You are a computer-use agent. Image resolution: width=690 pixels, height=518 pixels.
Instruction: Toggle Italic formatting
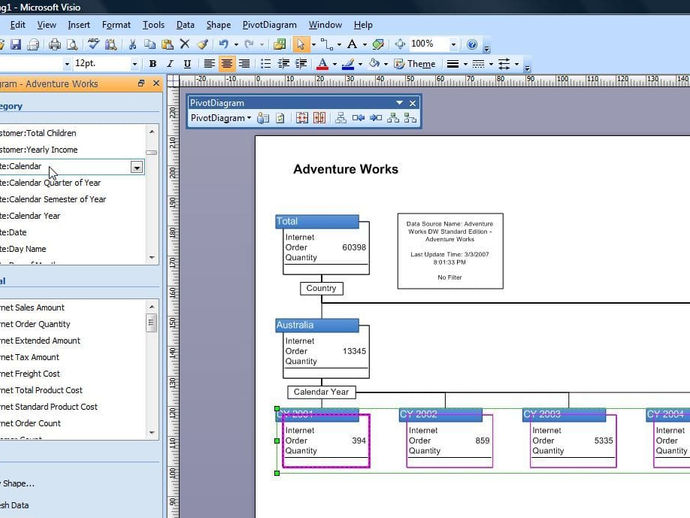coord(170,64)
